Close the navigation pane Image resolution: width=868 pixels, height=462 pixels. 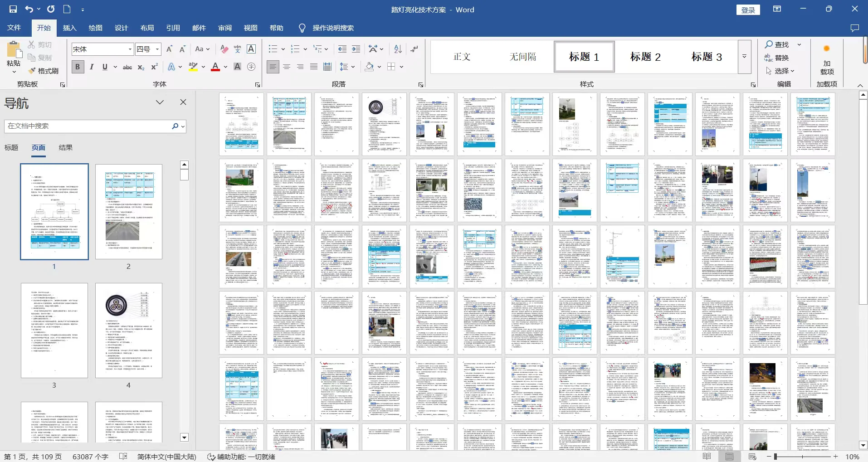[183, 102]
